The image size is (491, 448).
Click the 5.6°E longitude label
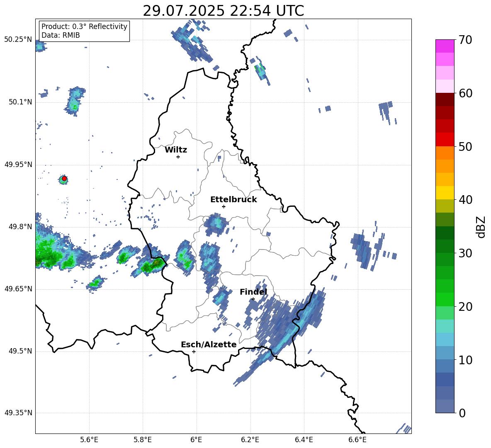(89, 440)
